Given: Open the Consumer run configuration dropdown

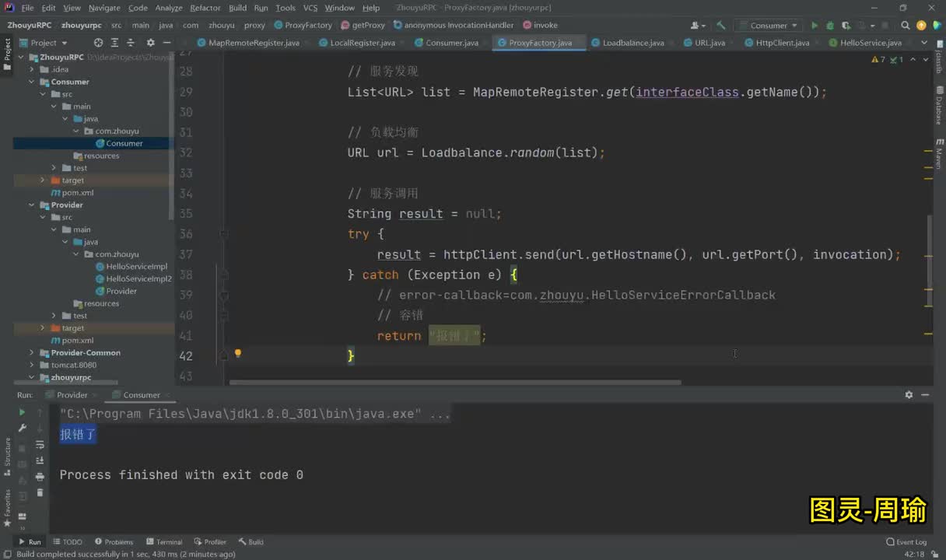Looking at the screenshot, I should (x=769, y=26).
